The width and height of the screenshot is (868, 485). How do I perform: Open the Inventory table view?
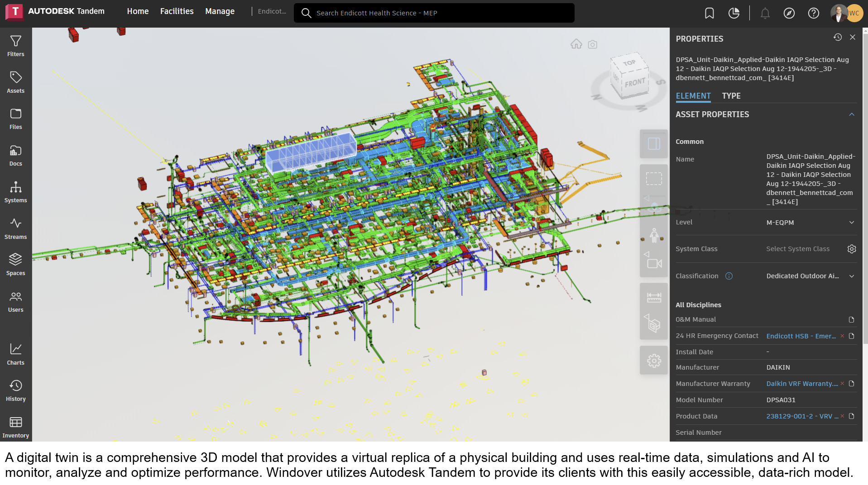[x=15, y=427]
